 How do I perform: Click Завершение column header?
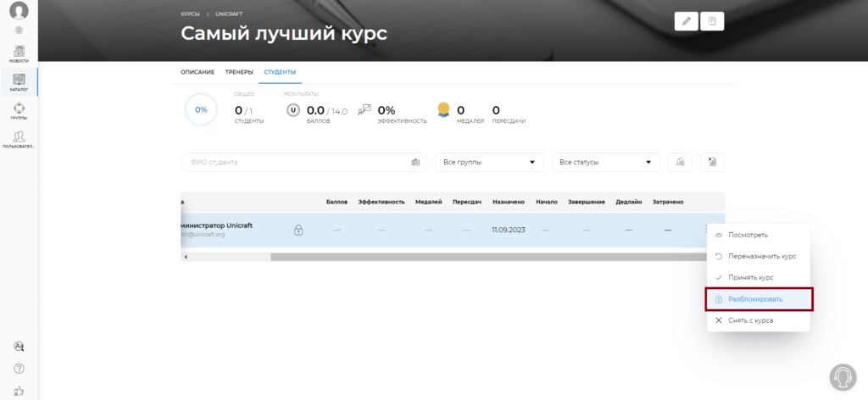point(587,202)
